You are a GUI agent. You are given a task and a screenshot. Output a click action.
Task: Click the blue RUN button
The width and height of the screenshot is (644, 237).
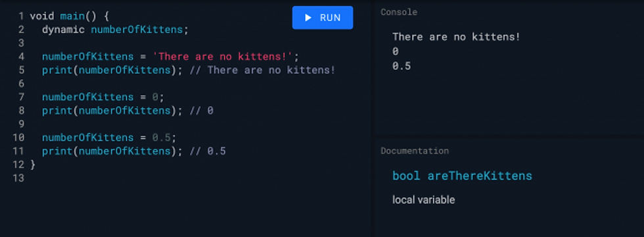coord(323,18)
